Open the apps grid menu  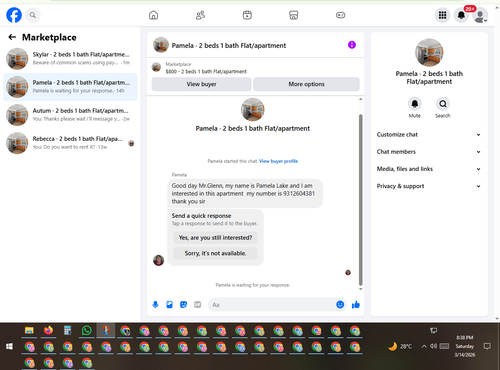click(442, 15)
